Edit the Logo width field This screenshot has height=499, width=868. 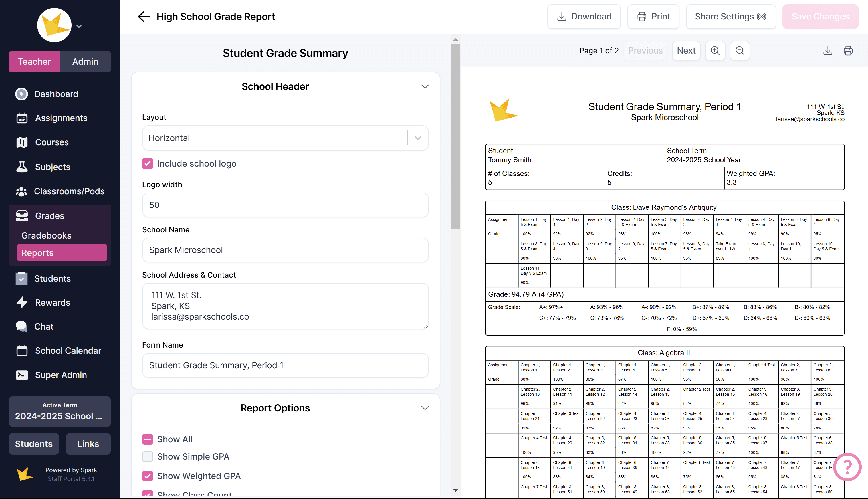[285, 205]
